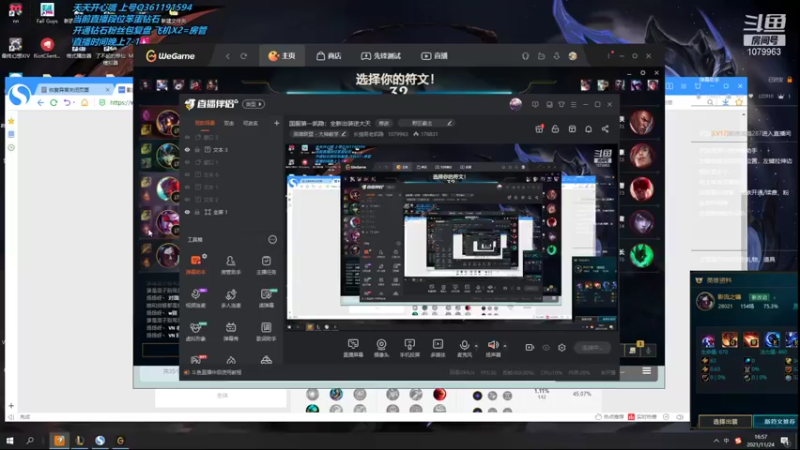800x450 pixels.
Task: Click the bell notification icon in 直播伴侣
Action: pos(588,129)
